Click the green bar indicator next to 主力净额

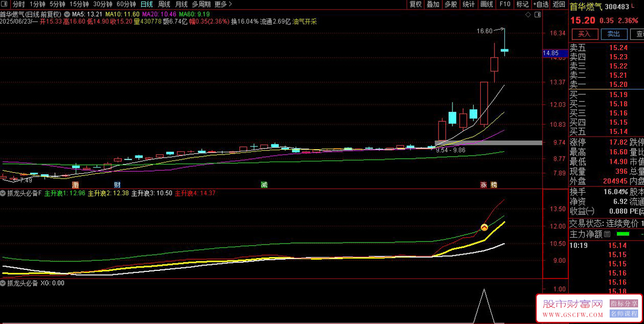tap(623, 234)
